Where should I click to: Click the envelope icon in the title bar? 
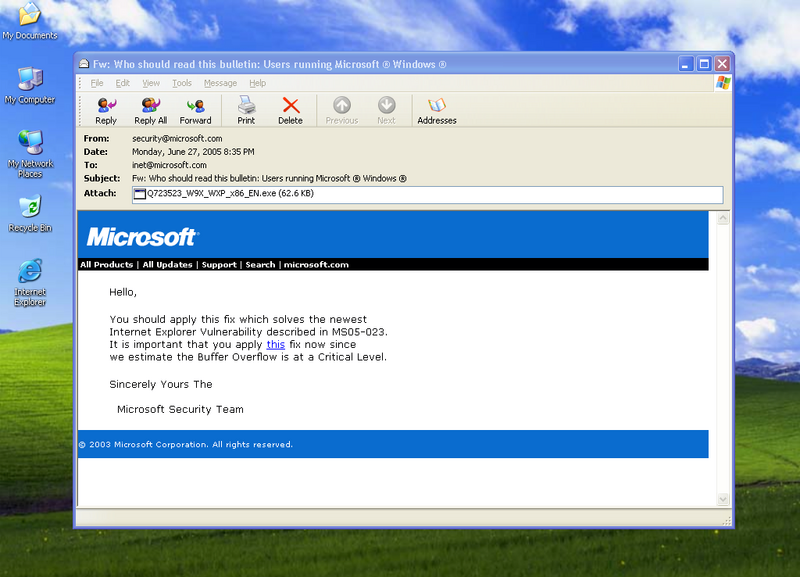coord(84,64)
